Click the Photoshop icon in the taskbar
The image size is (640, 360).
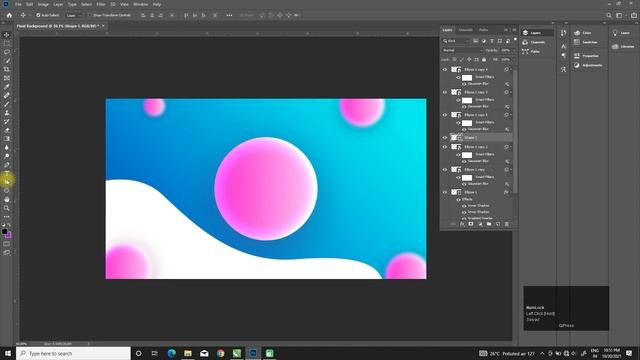click(x=253, y=353)
